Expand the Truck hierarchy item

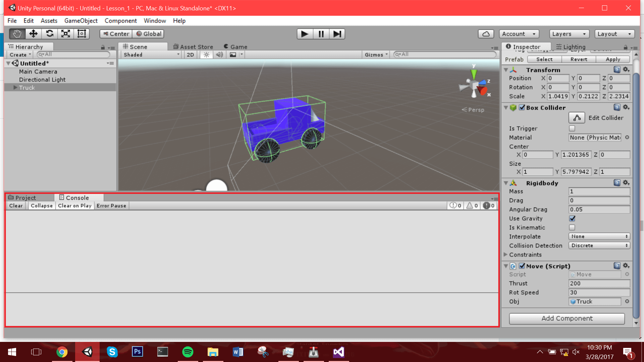pyautogui.click(x=15, y=87)
